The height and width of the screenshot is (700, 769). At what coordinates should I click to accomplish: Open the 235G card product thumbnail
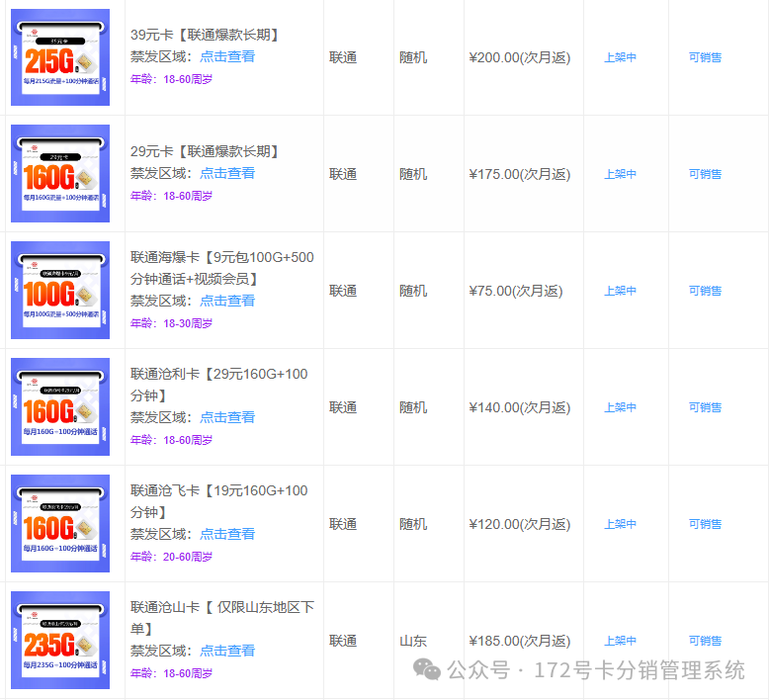coord(60,640)
